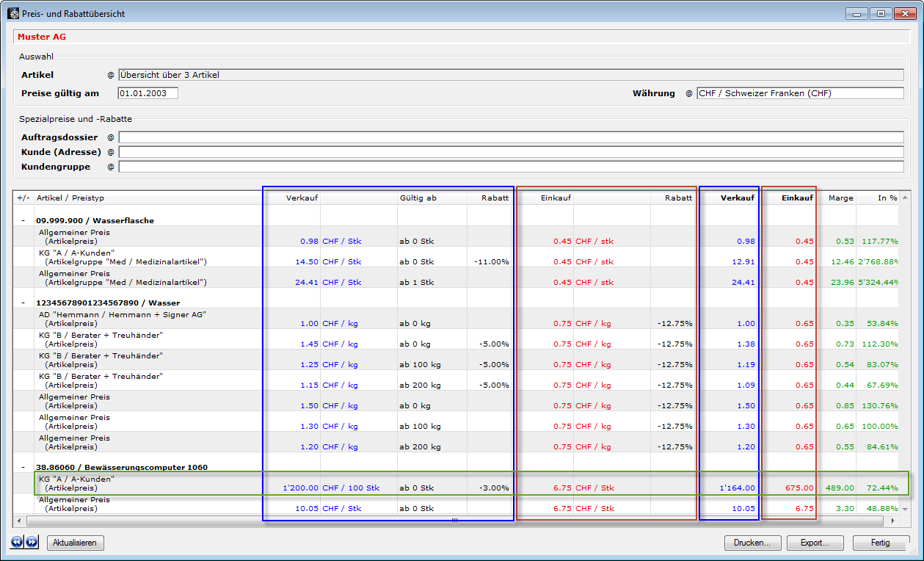Image resolution: width=924 pixels, height=561 pixels.
Task: Collapse the 09.999.900 / Wasserflasche group
Action: pos(23,220)
